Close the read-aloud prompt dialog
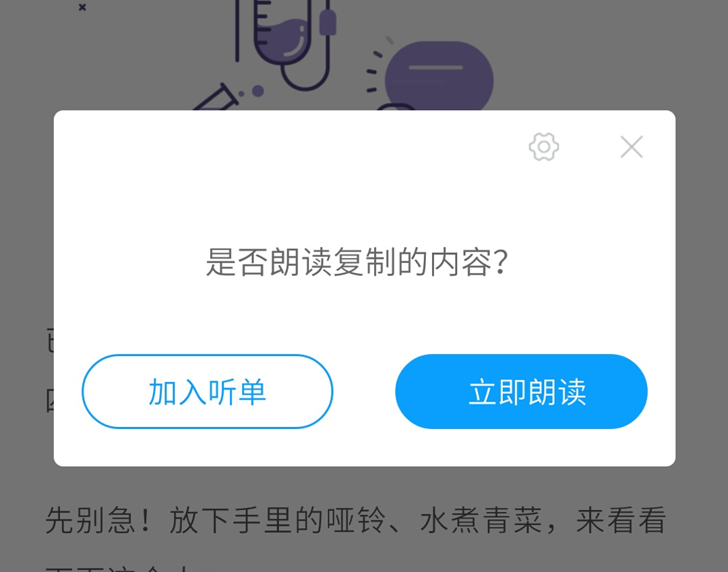Screen dimensions: 728x572 click(x=632, y=147)
